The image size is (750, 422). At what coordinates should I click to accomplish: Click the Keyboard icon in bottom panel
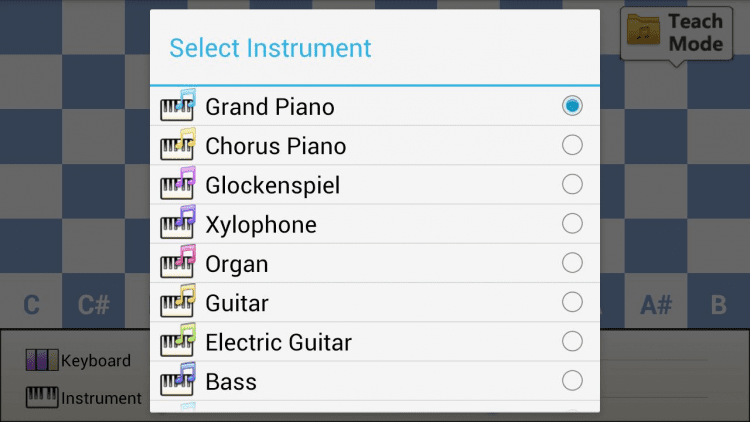coord(42,360)
